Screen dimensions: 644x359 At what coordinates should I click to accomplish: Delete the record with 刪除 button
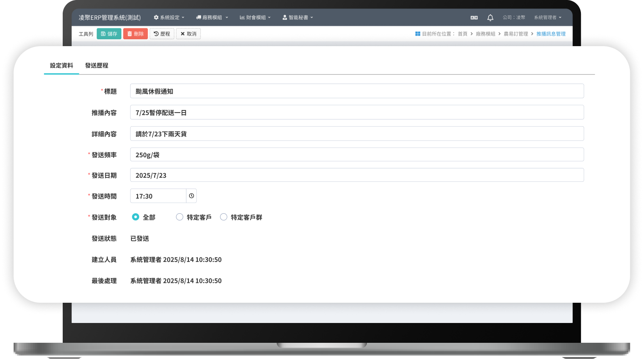136,34
